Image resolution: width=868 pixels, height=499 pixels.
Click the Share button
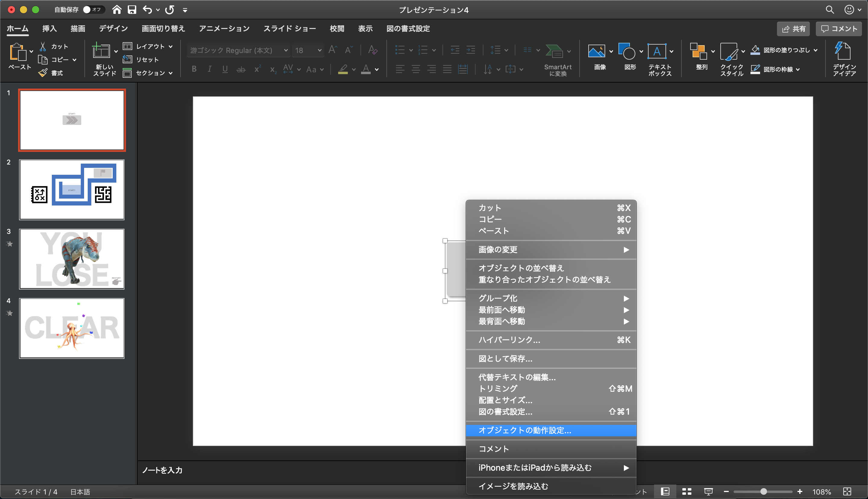[793, 29]
